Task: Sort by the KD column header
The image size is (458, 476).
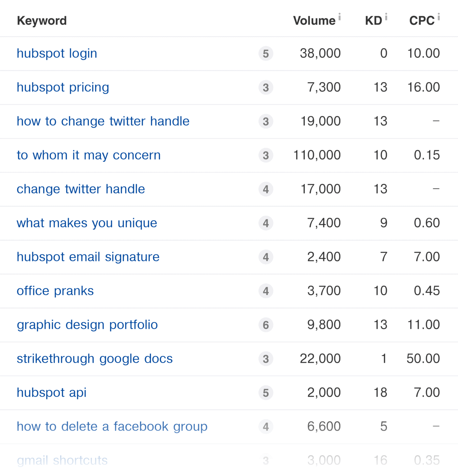Action: pyautogui.click(x=374, y=21)
